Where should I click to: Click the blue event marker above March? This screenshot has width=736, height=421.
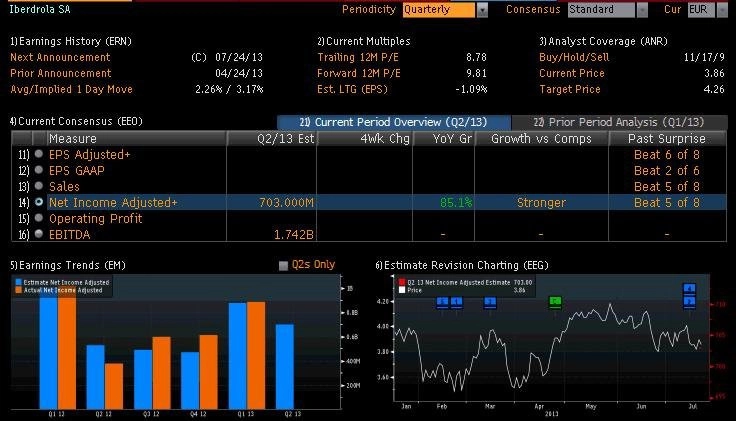tap(490, 303)
